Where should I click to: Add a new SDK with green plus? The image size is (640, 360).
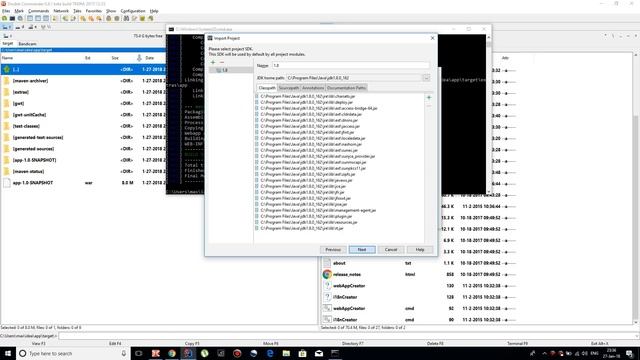pos(213,62)
